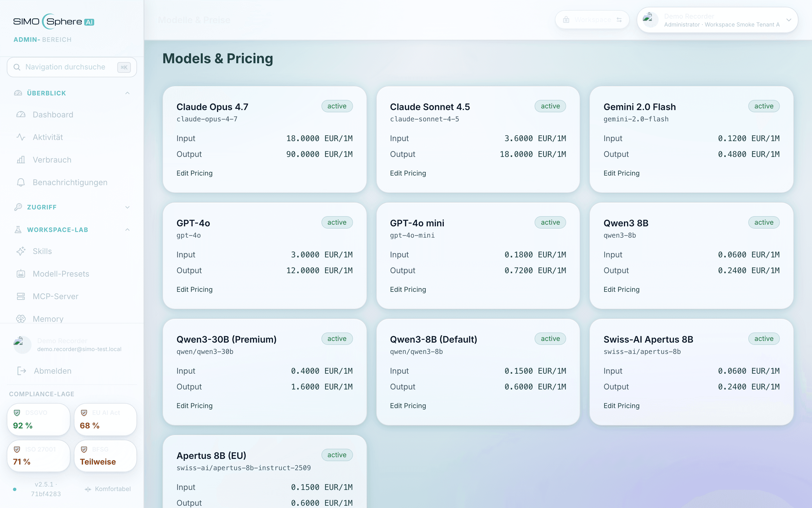
Task: Navigate to Modell-Presets
Action: tap(72, 273)
